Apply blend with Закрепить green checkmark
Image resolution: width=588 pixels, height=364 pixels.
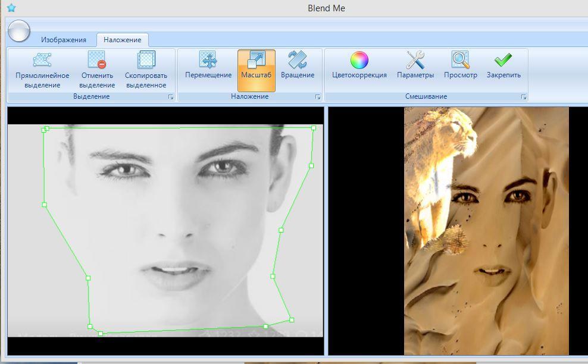[503, 66]
